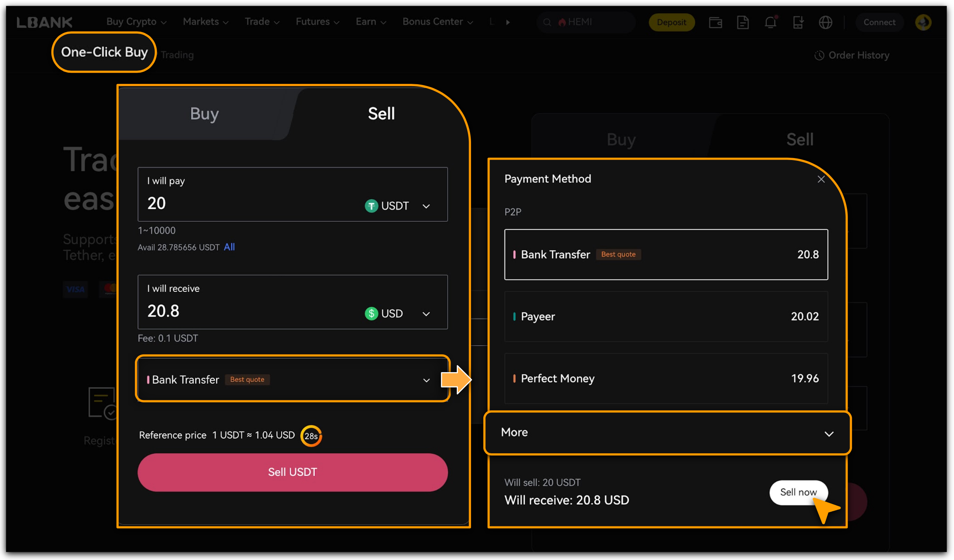954x560 pixels.
Task: Click the 28s price refresh timer
Action: [x=311, y=436]
